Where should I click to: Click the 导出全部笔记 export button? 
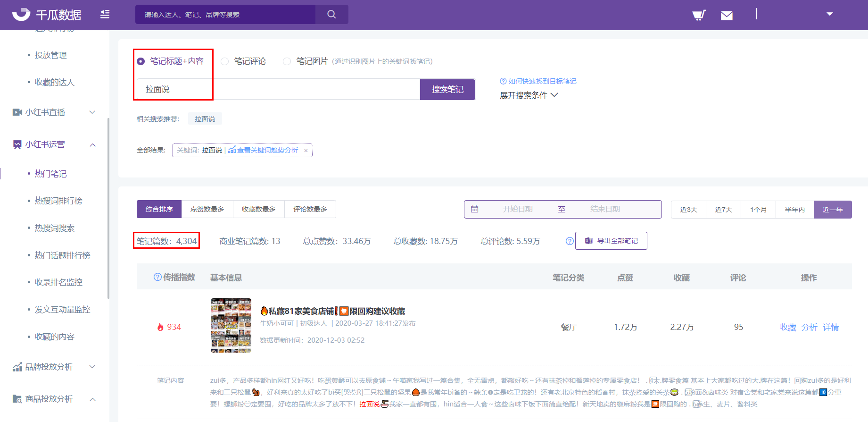tap(611, 241)
